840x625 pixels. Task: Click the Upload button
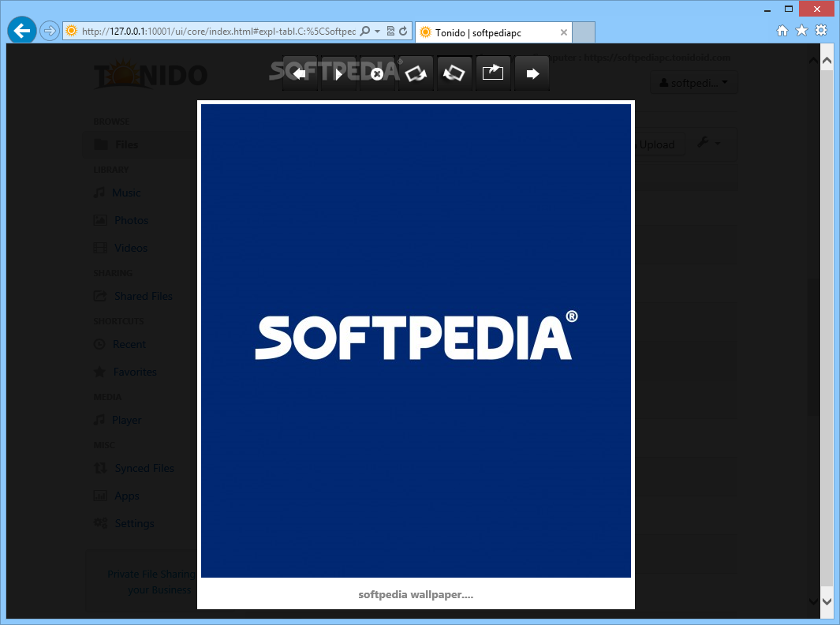[659, 144]
